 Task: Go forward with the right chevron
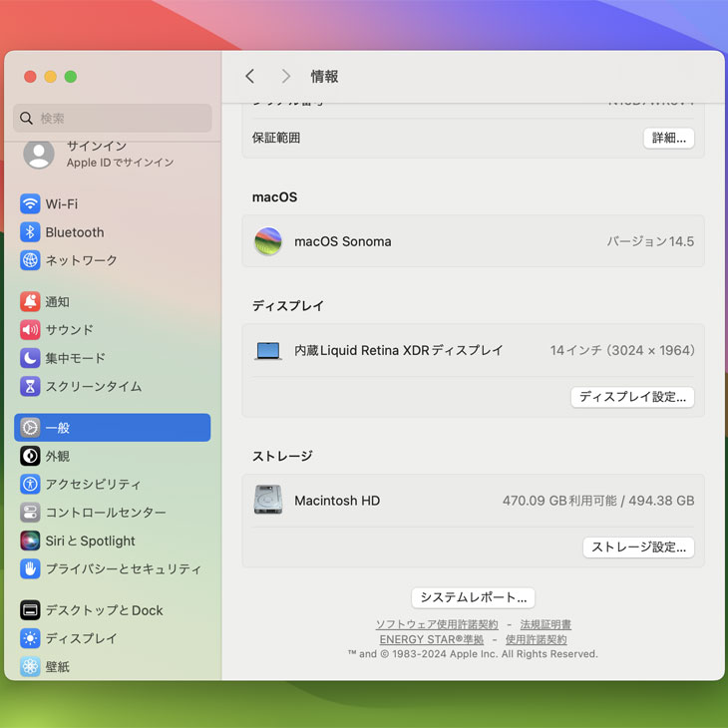[286, 76]
